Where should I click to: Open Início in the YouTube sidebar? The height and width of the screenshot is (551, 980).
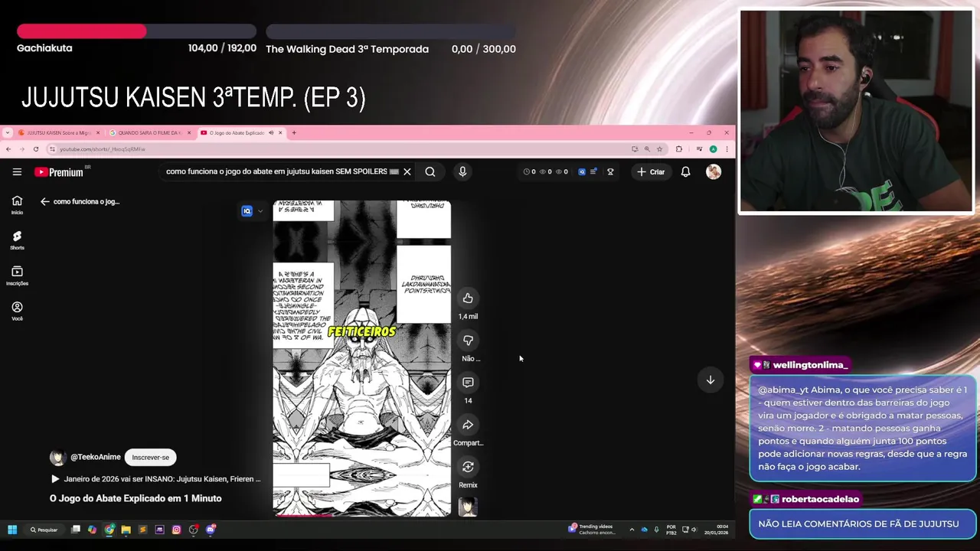tap(17, 205)
